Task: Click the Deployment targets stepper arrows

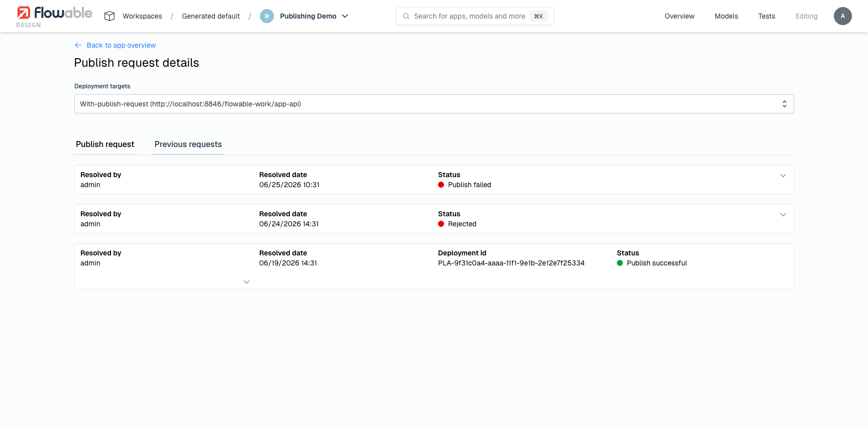Action: pyautogui.click(x=784, y=104)
